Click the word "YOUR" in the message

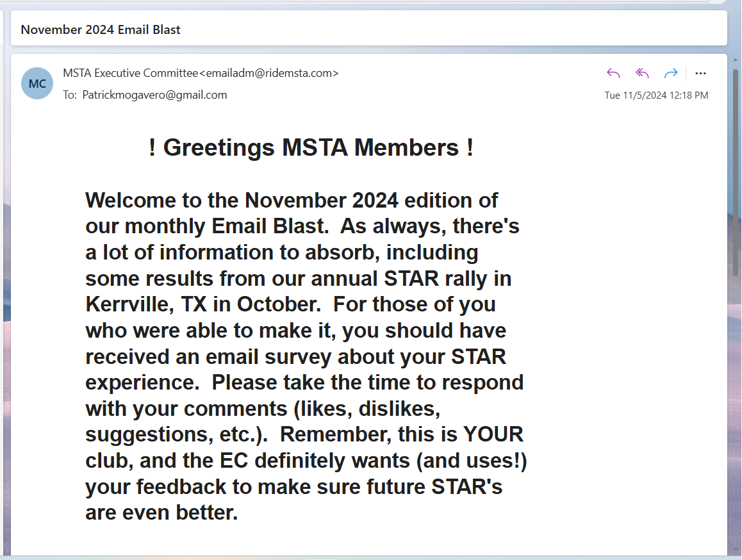click(x=493, y=434)
